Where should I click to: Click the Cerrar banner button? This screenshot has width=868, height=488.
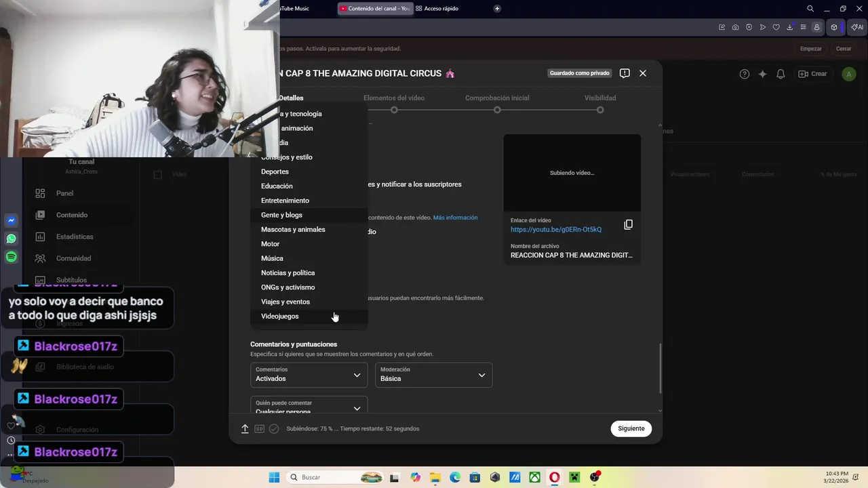coord(844,49)
